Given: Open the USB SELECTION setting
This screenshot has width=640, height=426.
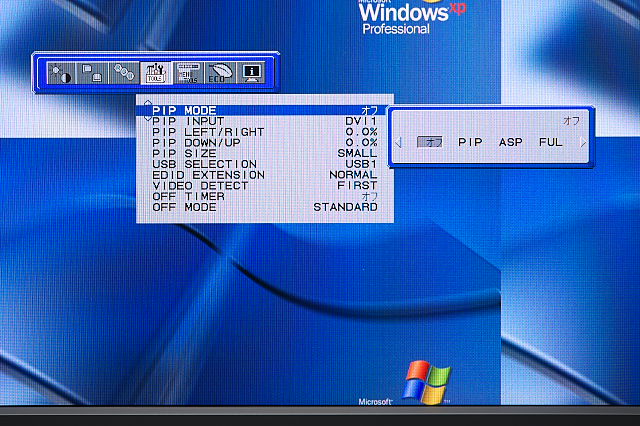Looking at the screenshot, I should click(264, 163).
